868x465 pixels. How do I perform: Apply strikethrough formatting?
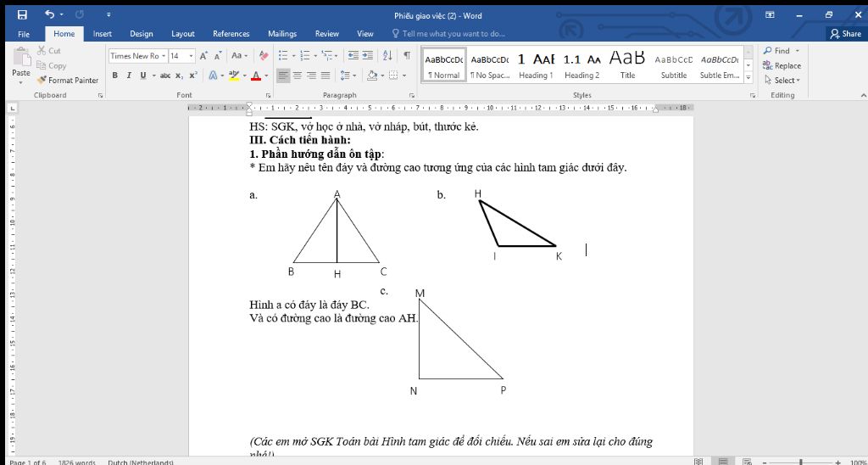point(165,76)
